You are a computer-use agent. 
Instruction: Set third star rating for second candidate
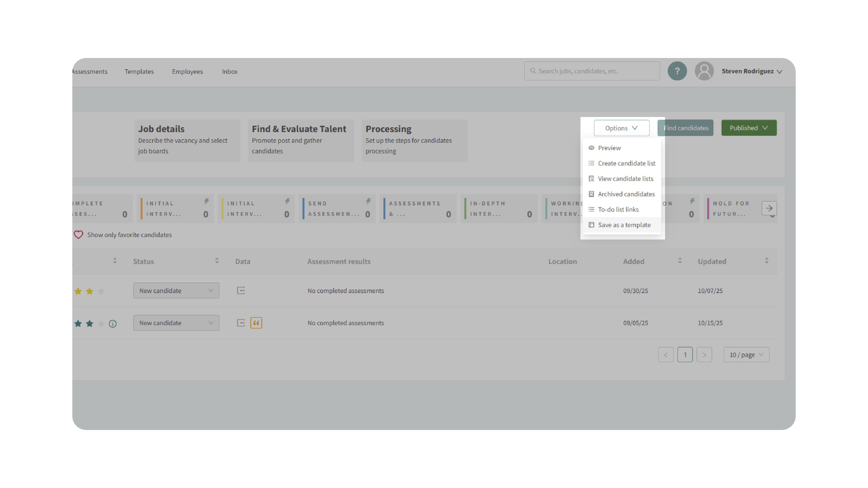pyautogui.click(x=101, y=323)
